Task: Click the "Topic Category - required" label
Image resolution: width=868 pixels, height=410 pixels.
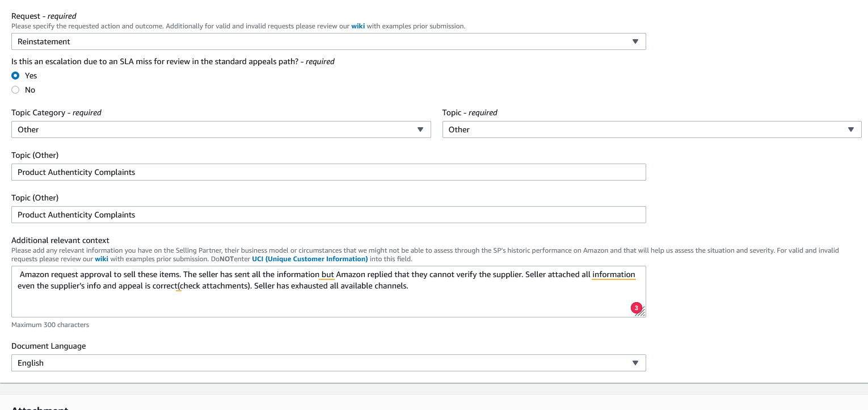Action: pos(56,112)
